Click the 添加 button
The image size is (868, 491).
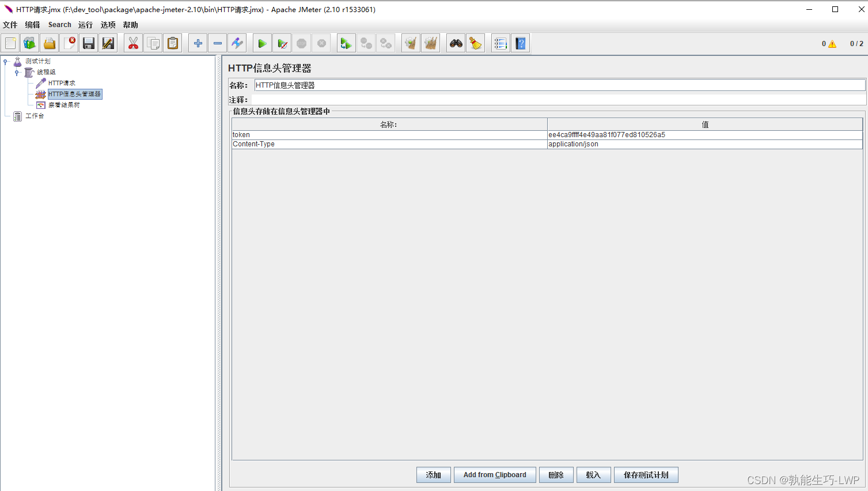(x=433, y=475)
